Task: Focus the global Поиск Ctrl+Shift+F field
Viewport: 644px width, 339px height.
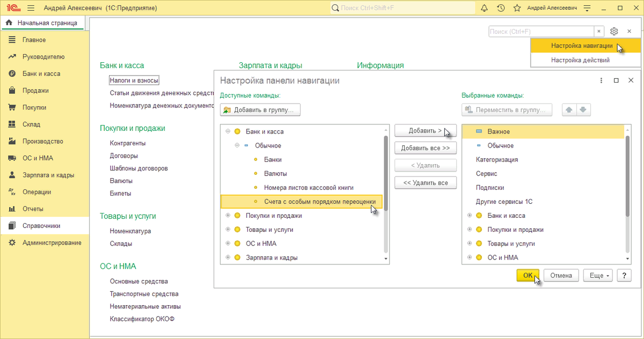Action: pyautogui.click(x=402, y=8)
